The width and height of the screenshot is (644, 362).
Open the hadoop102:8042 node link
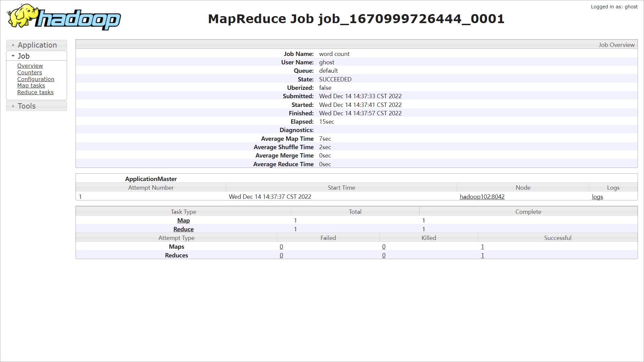coord(482,197)
